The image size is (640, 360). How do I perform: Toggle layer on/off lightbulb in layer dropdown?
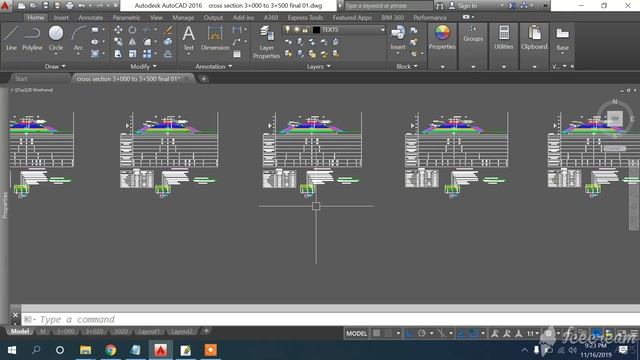(287, 29)
